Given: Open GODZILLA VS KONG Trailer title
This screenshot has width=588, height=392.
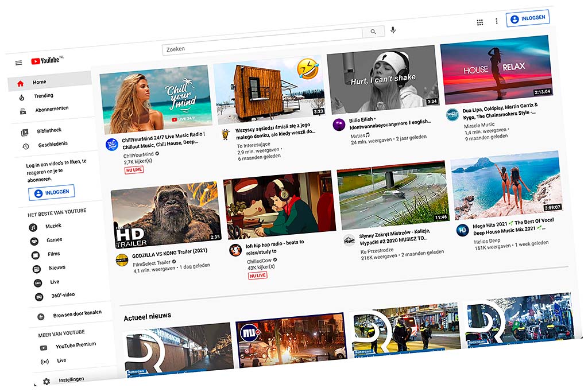Looking at the screenshot, I should pyautogui.click(x=170, y=253).
